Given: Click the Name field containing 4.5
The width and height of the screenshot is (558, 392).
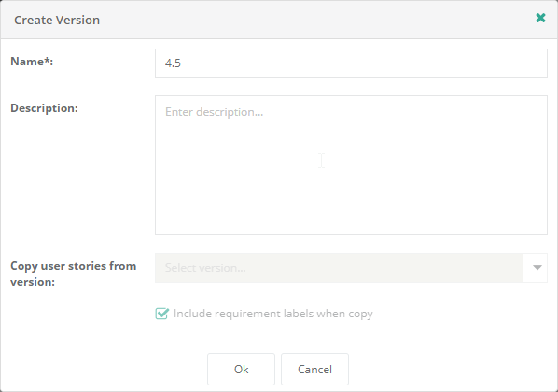Looking at the screenshot, I should point(351,63).
